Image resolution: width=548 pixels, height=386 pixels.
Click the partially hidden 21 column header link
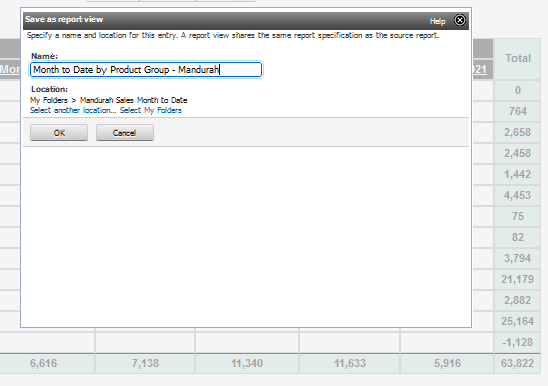point(480,70)
